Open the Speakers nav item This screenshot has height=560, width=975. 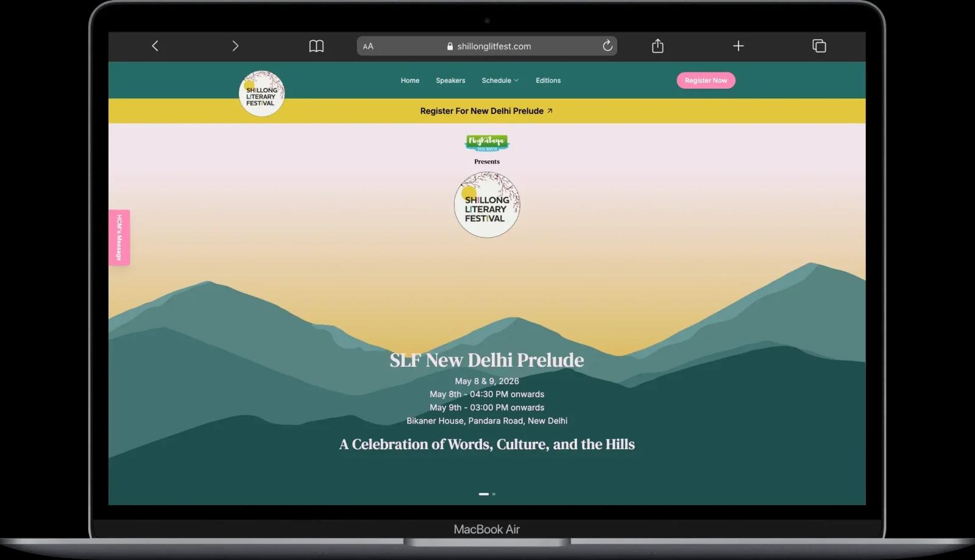coord(450,80)
